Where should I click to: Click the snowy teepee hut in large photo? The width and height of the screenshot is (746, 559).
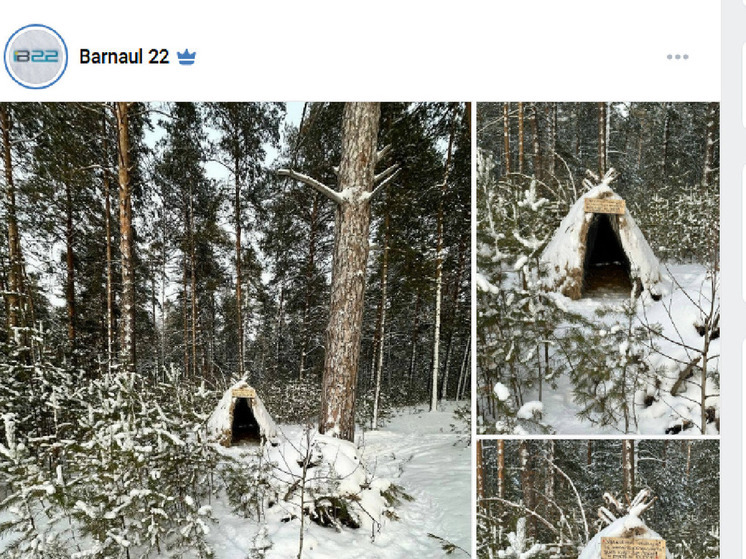(243, 411)
